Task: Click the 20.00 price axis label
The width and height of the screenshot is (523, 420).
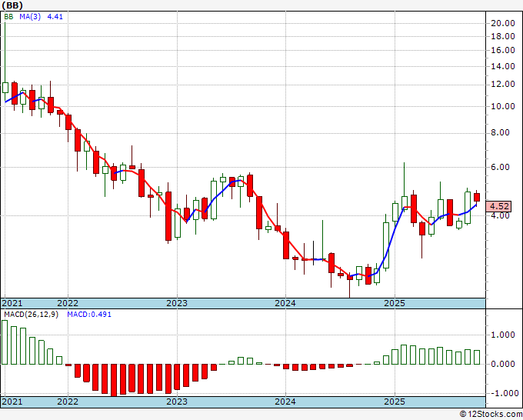Action: (503, 23)
